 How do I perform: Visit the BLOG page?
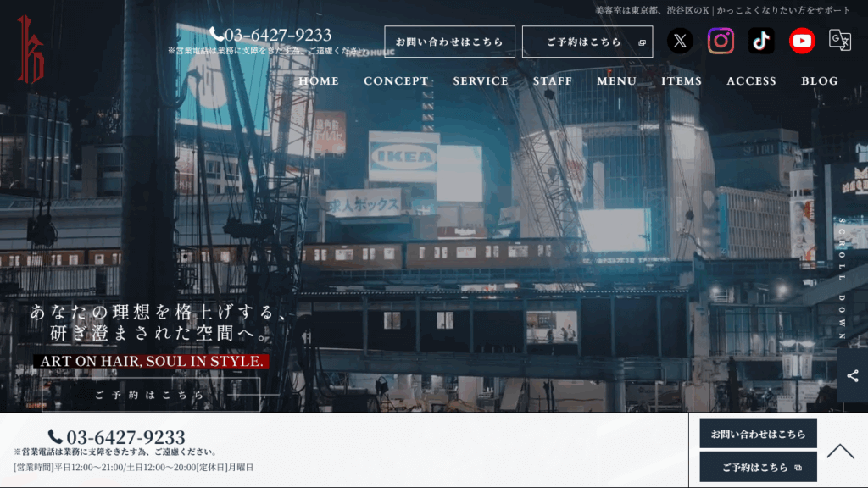point(820,81)
